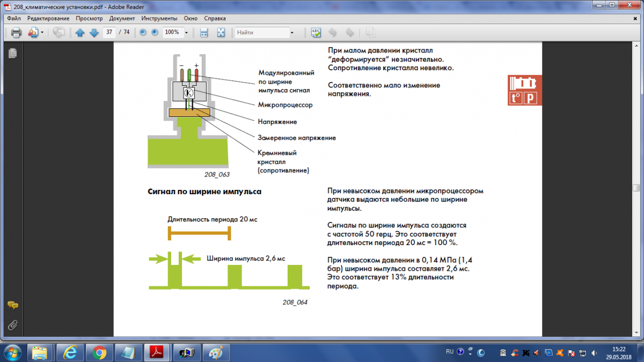The image size is (644, 362).
Task: Open the Справка menu
Action: 215,18
